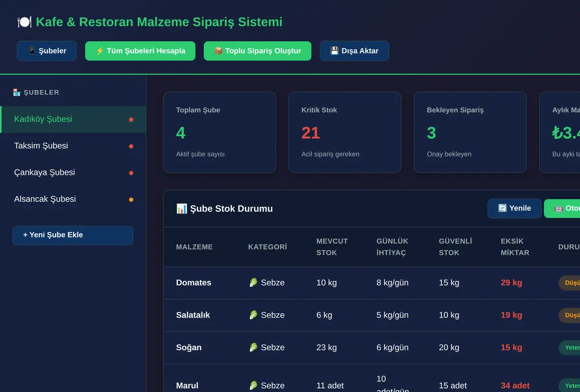Click the MEVCUT STOK column header
Screen dimensions: 580x392
coord(332,247)
